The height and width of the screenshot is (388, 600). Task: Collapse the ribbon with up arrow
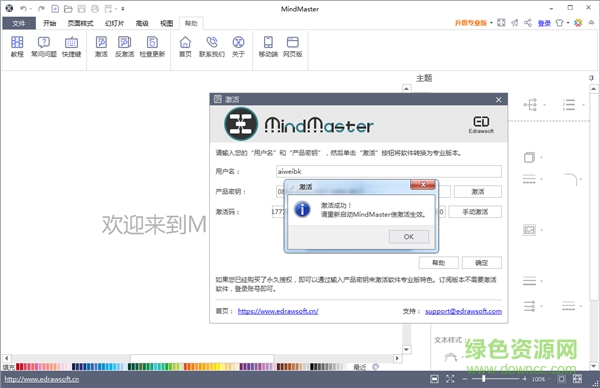coord(592,23)
